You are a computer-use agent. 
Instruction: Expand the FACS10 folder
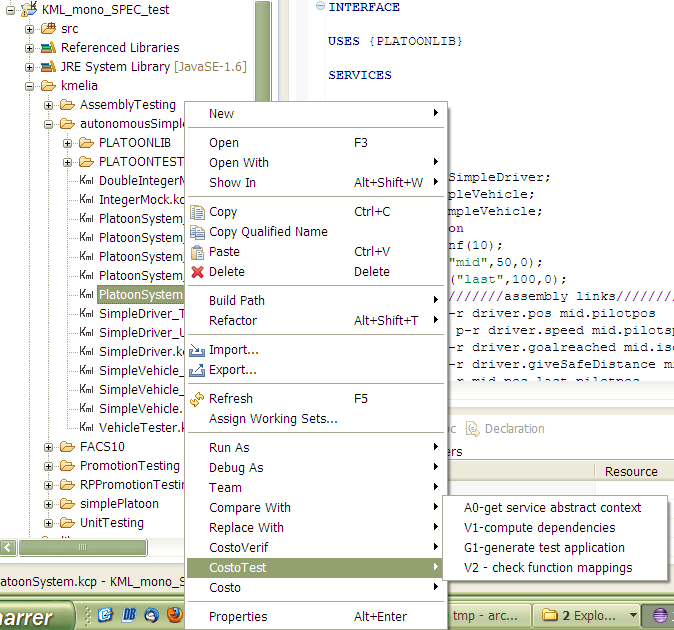point(49,447)
